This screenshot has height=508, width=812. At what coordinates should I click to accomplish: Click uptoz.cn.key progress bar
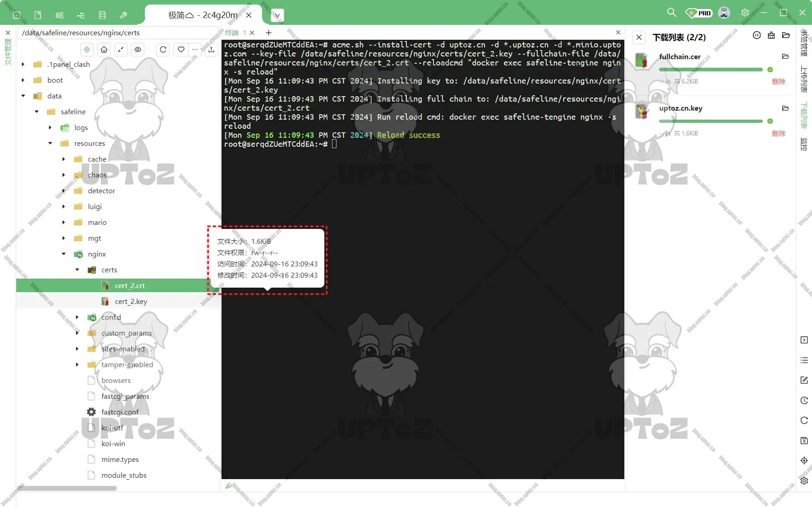(x=711, y=121)
